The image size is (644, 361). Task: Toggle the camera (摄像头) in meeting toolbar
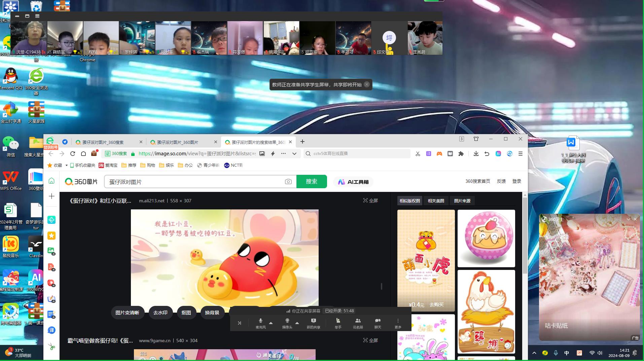click(287, 323)
